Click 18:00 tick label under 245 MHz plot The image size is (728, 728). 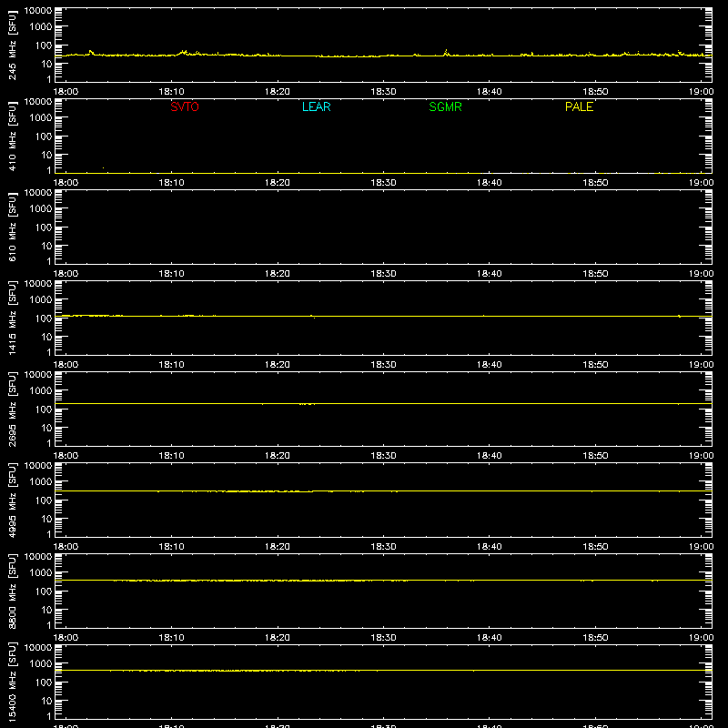coord(66,92)
